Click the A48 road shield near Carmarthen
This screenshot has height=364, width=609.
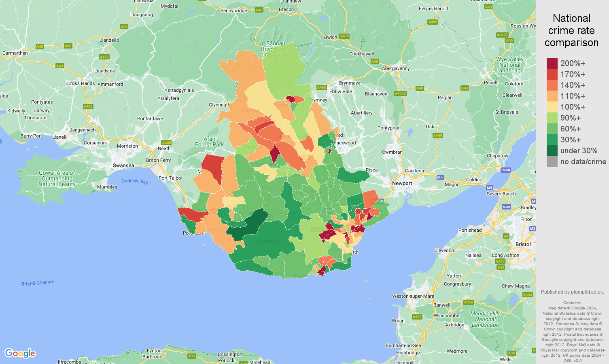59,66
